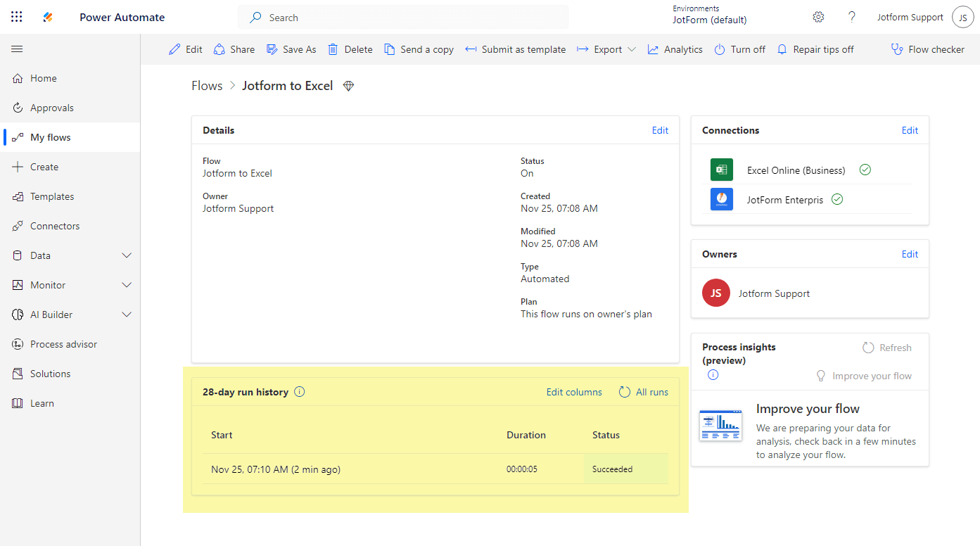The height and width of the screenshot is (546, 980).
Task: Launch the Flow checker
Action: pos(928,49)
